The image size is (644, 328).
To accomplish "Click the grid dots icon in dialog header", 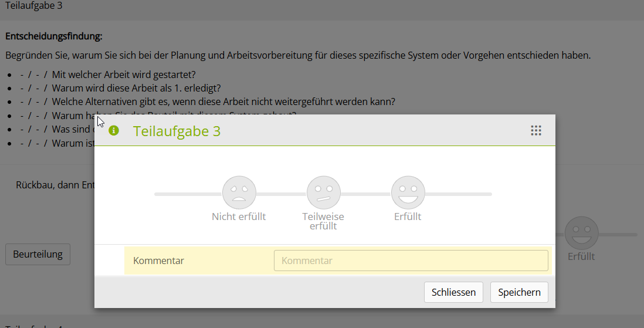I will coord(535,131).
